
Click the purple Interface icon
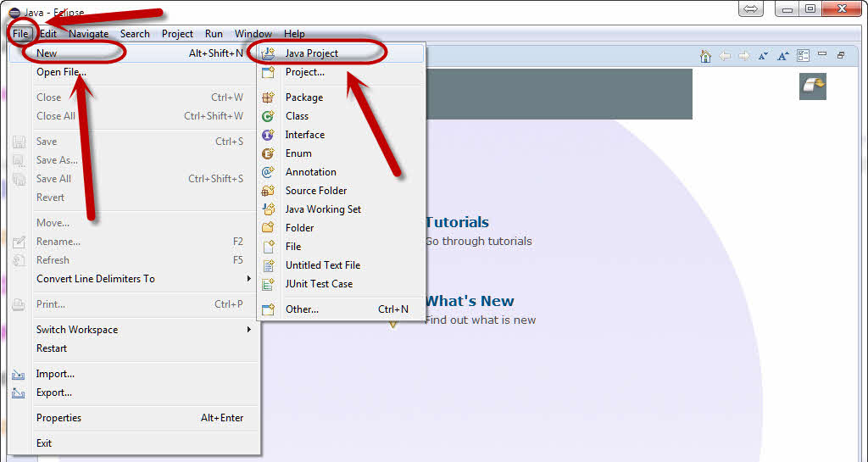point(269,135)
